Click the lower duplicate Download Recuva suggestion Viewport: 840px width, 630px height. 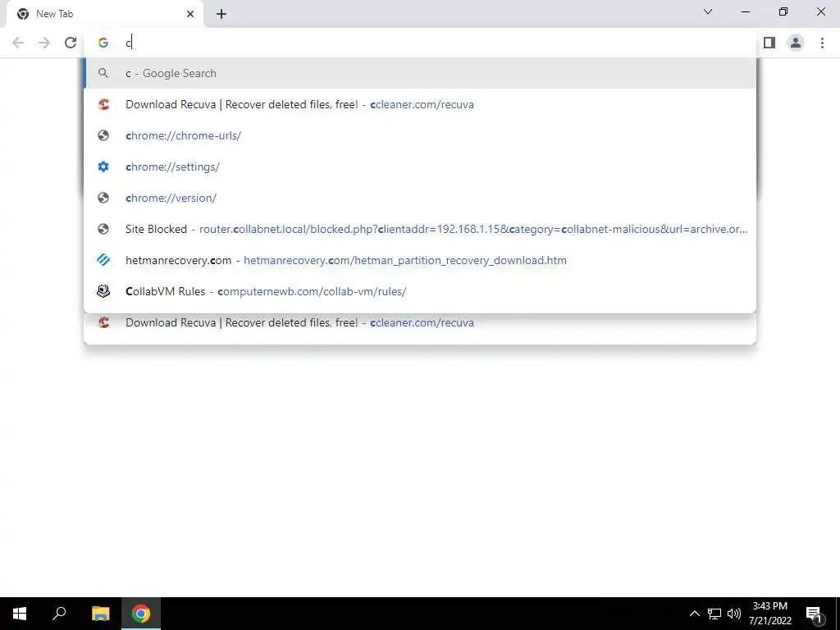pyautogui.click(x=420, y=323)
